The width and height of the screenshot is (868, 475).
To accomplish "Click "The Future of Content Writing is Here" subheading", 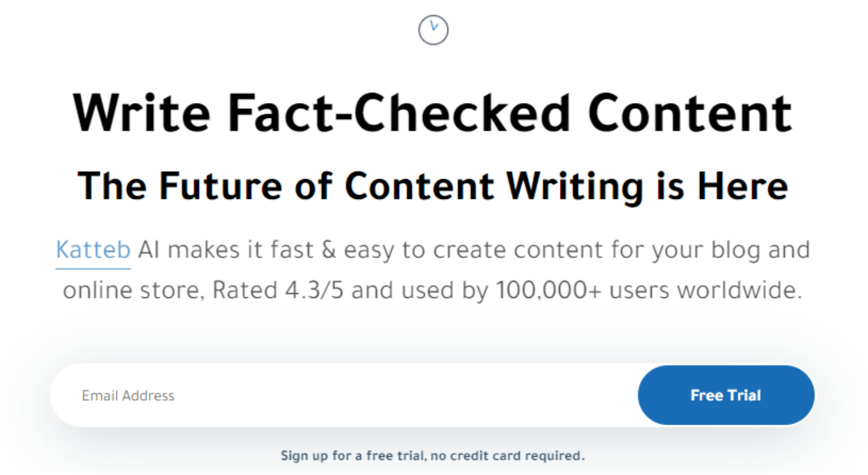I will pyautogui.click(x=433, y=186).
